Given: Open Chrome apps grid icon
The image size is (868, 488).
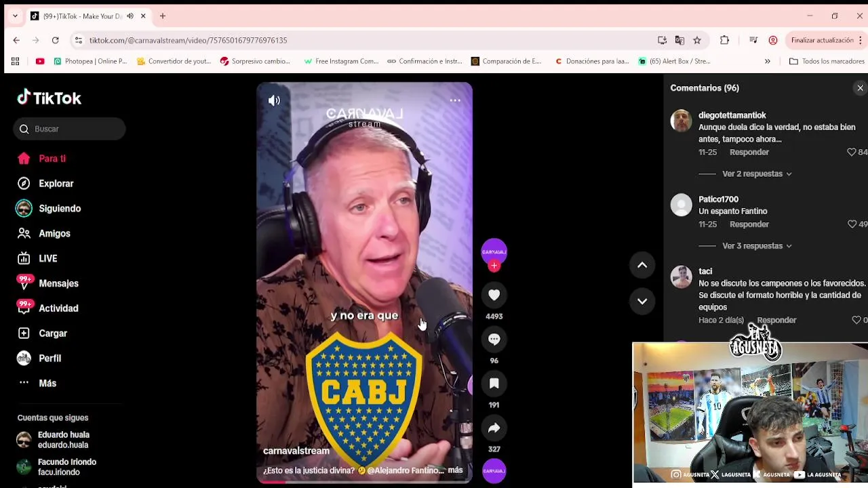Looking at the screenshot, I should pos(15,62).
